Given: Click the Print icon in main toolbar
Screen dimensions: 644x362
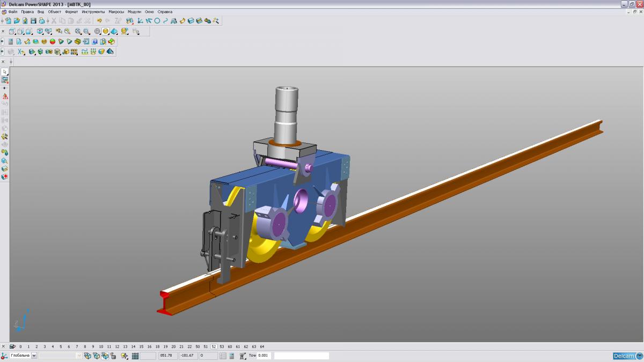Looking at the screenshot, I should [x=42, y=20].
